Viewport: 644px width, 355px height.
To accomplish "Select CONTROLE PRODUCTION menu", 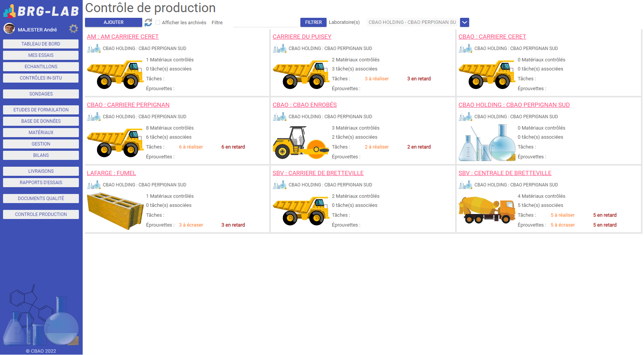I will pyautogui.click(x=41, y=214).
